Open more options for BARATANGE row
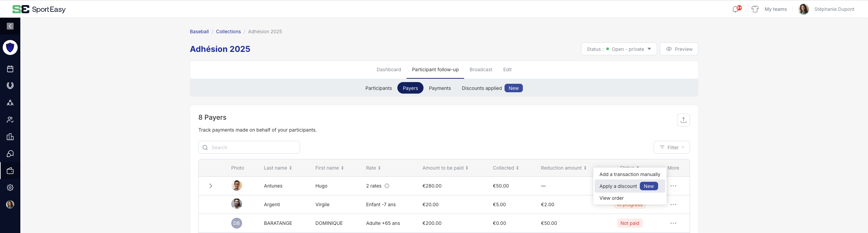This screenshot has width=868, height=233. point(673,223)
